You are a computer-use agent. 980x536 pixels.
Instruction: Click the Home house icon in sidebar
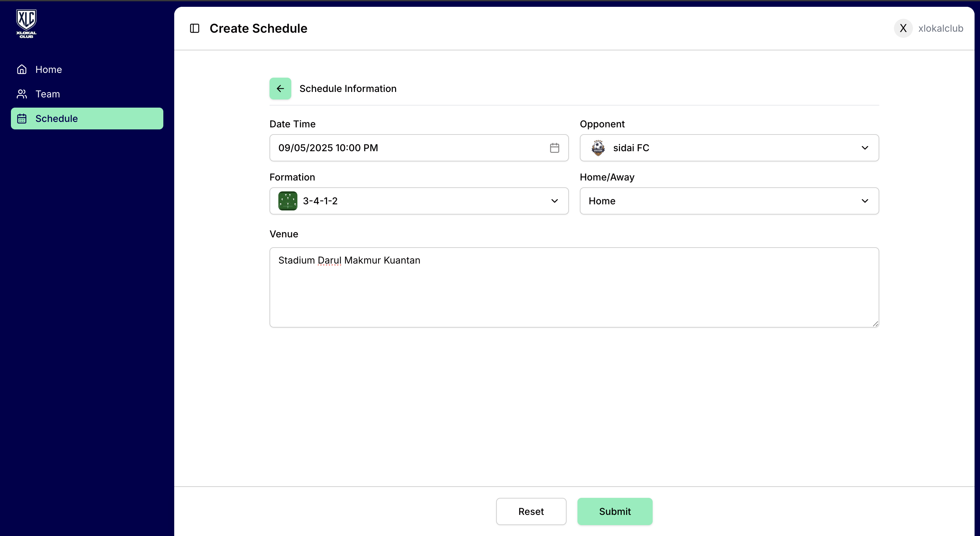(x=22, y=69)
